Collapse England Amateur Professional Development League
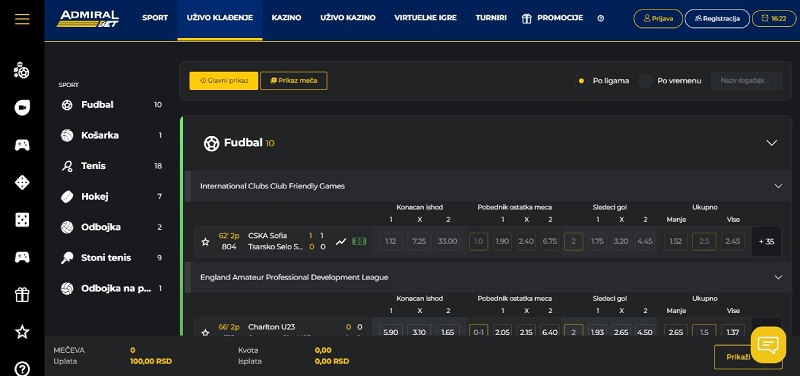Image resolution: width=800 pixels, height=376 pixels. tap(778, 277)
